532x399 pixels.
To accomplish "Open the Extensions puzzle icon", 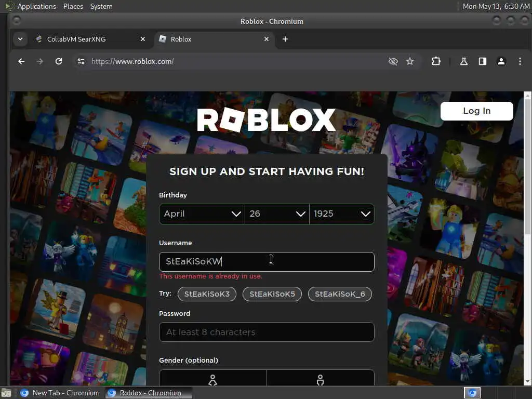I will click(436, 61).
